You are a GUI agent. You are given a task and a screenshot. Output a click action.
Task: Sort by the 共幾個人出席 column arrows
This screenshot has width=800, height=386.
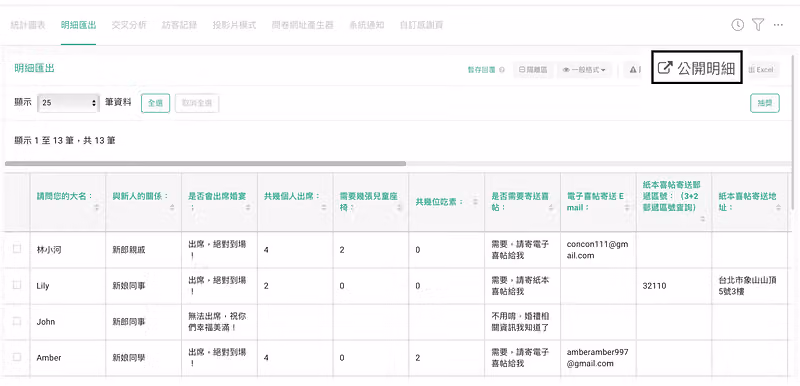coord(324,207)
